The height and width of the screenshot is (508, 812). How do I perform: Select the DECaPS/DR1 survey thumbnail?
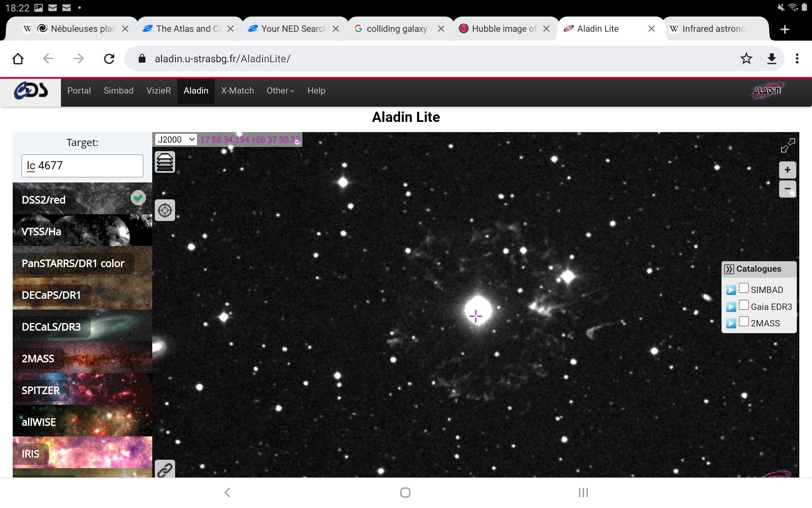click(82, 293)
